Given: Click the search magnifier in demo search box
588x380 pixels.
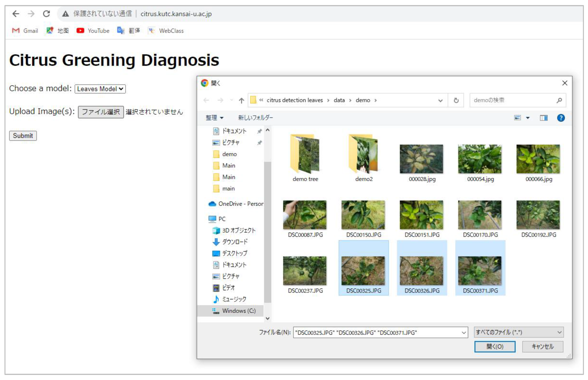Looking at the screenshot, I should tap(559, 100).
